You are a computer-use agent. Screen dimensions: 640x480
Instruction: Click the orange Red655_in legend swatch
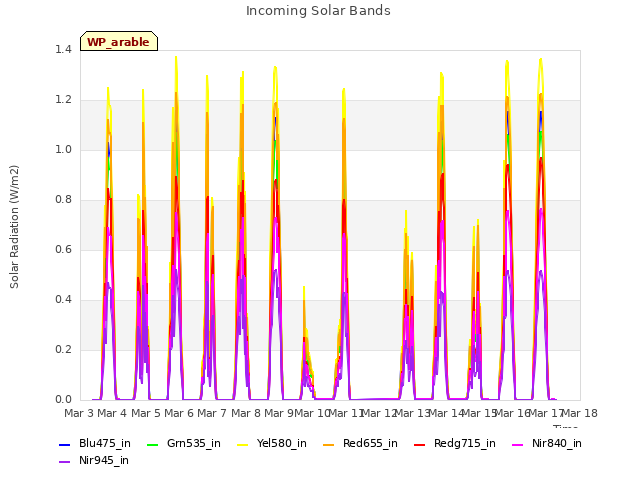pyautogui.click(x=329, y=444)
